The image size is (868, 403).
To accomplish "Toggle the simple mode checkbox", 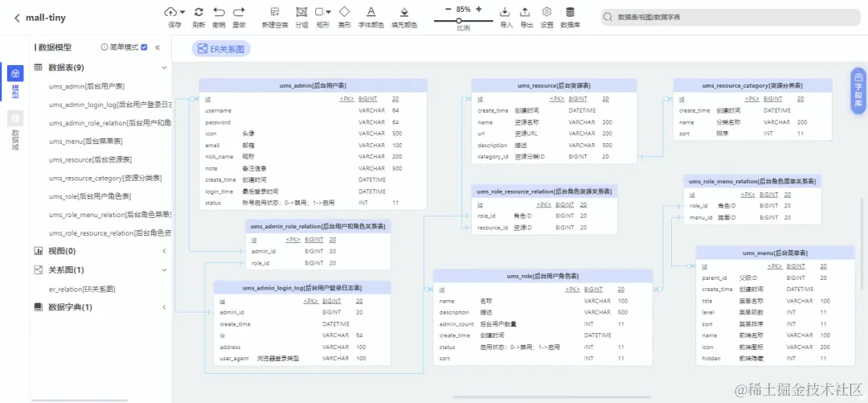I will point(144,47).
